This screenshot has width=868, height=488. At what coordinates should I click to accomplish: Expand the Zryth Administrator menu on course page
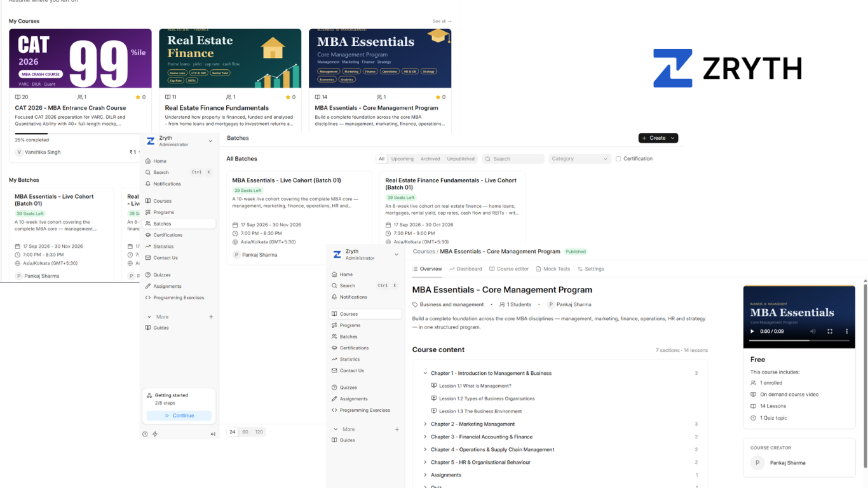(365, 255)
